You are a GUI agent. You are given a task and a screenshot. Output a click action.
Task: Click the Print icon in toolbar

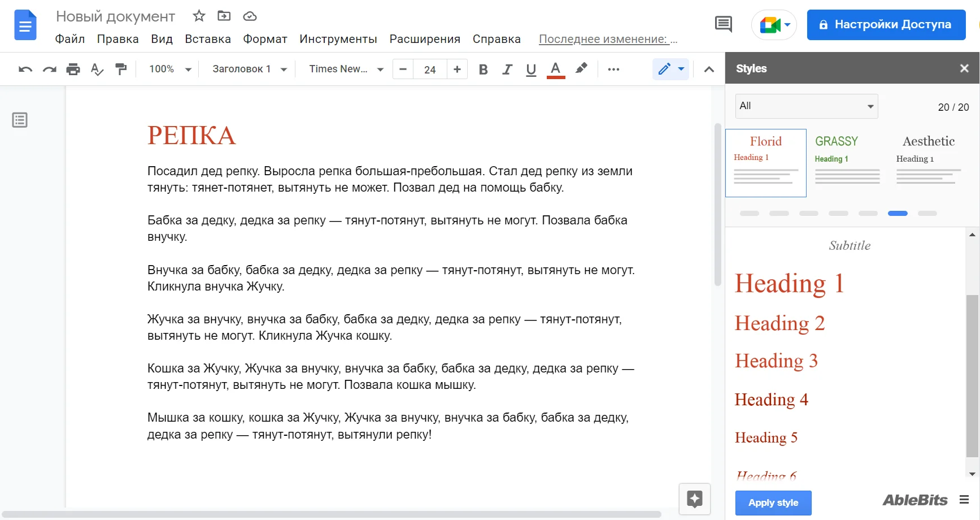73,69
